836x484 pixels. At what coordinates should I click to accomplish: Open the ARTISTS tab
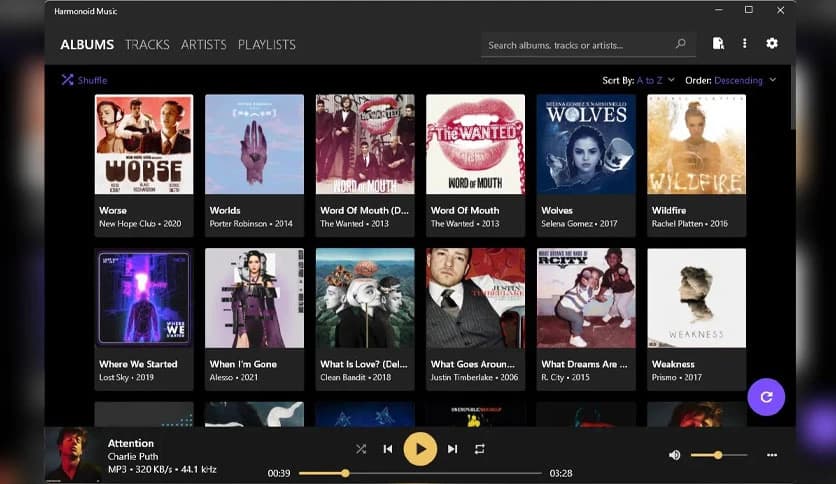click(203, 45)
